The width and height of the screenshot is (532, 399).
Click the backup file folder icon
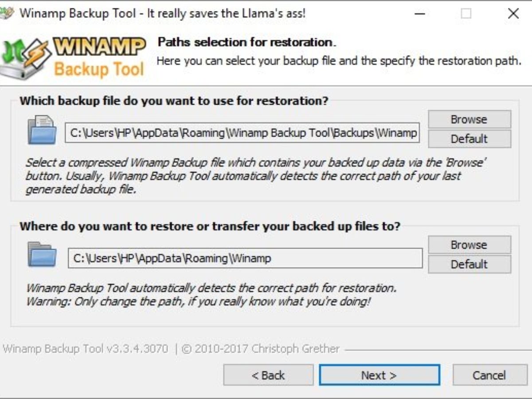point(42,130)
